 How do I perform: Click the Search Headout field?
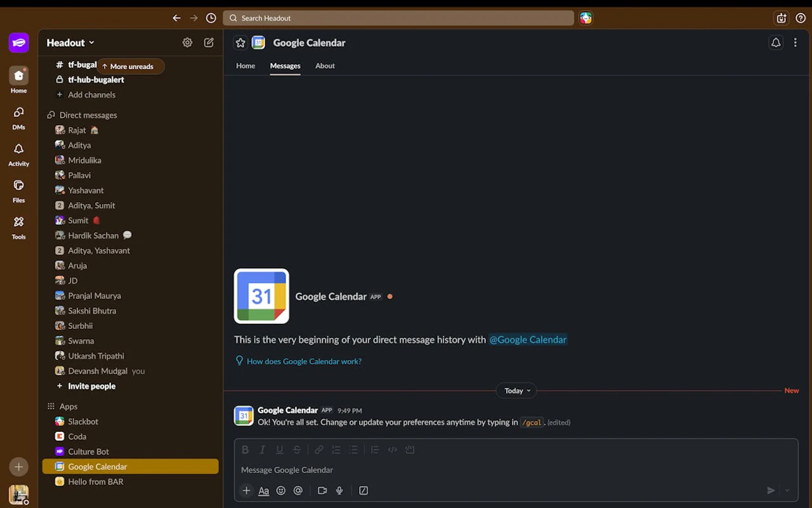click(x=398, y=18)
